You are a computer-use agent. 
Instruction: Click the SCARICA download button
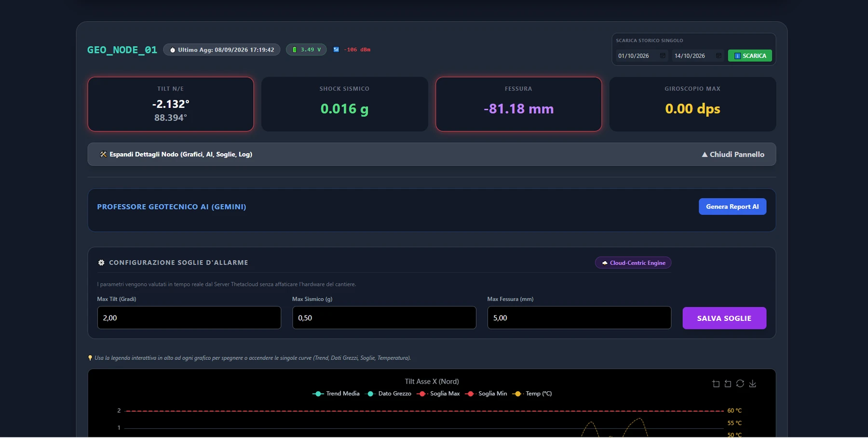pyautogui.click(x=750, y=56)
